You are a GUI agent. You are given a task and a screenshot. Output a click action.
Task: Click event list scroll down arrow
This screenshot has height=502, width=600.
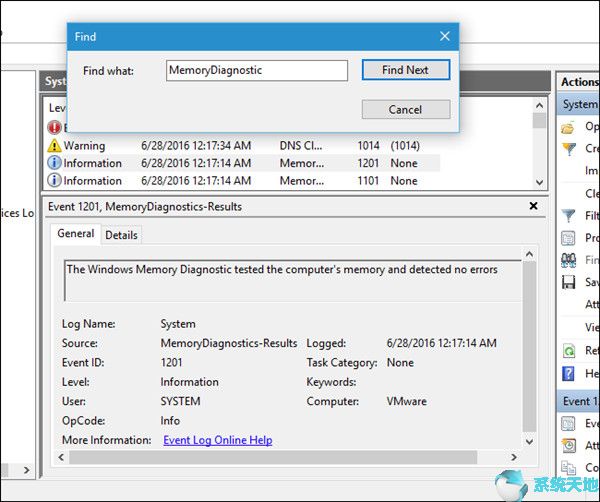click(x=540, y=182)
